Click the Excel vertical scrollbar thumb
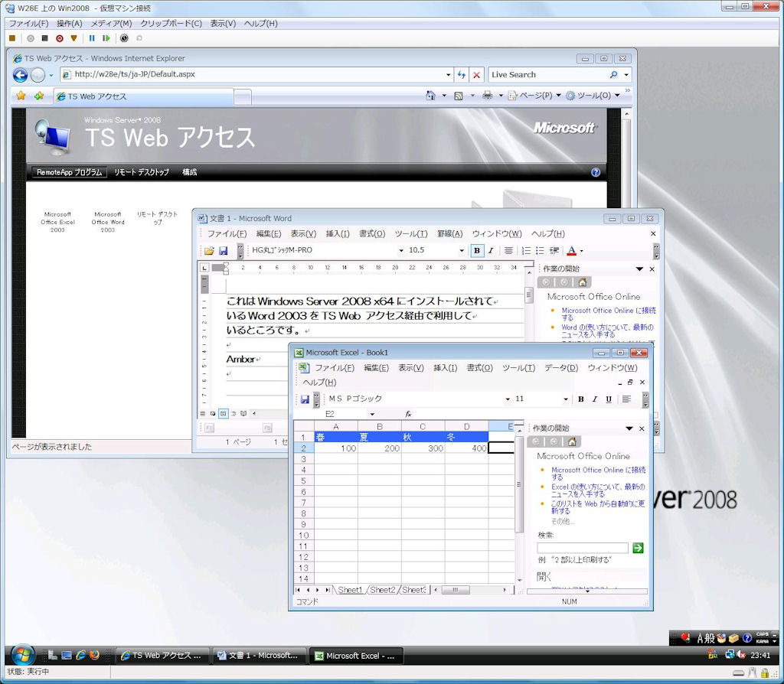Viewport: 784px width, 684px height. (x=518, y=484)
